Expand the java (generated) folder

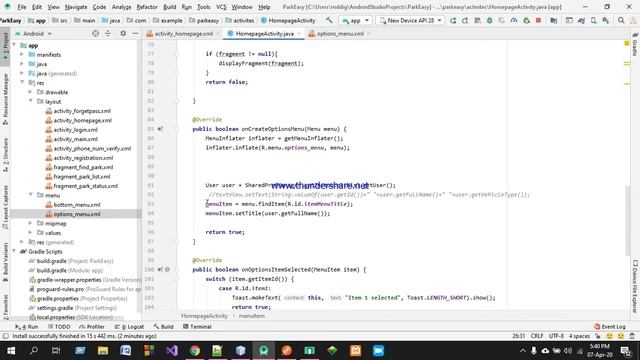click(22, 73)
